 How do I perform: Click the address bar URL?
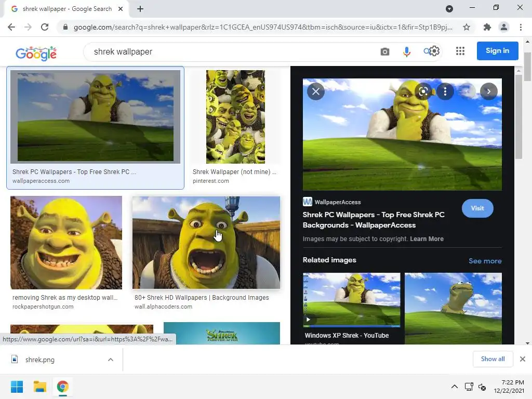[x=262, y=27]
